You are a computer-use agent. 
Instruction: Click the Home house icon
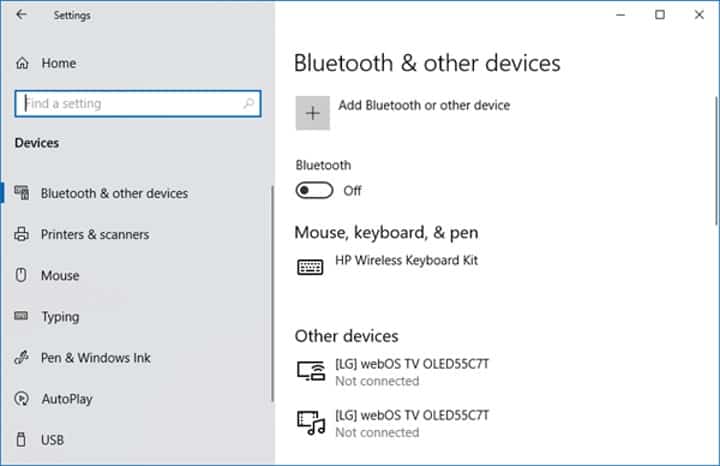pos(22,63)
